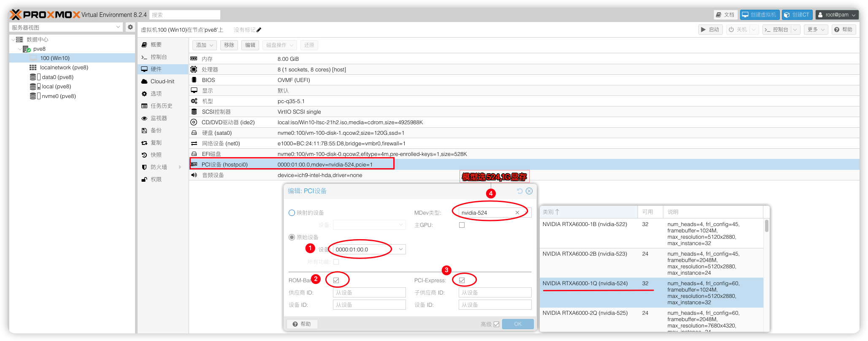Click the memory row icon

pos(194,59)
